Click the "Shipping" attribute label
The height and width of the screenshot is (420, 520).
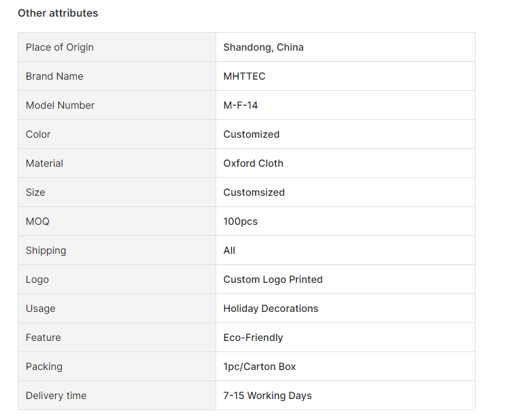point(46,251)
